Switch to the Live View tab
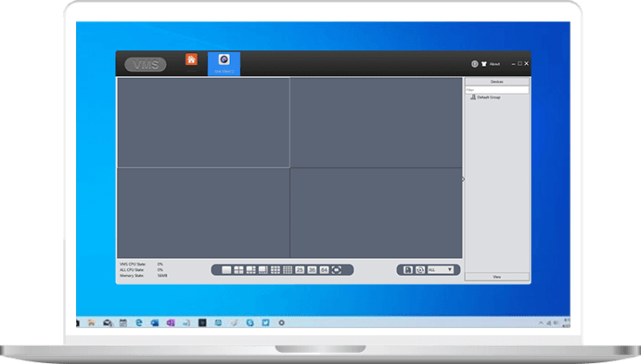641x364 pixels. click(224, 63)
